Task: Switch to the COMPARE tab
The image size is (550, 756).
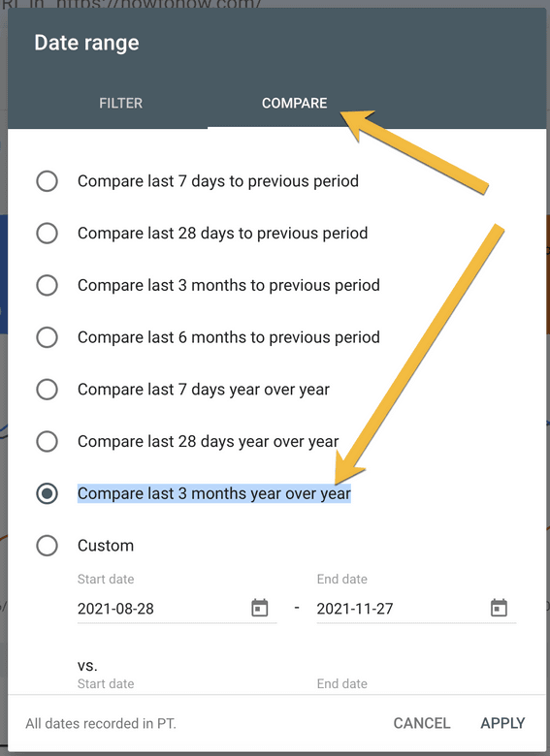Action: pyautogui.click(x=294, y=103)
